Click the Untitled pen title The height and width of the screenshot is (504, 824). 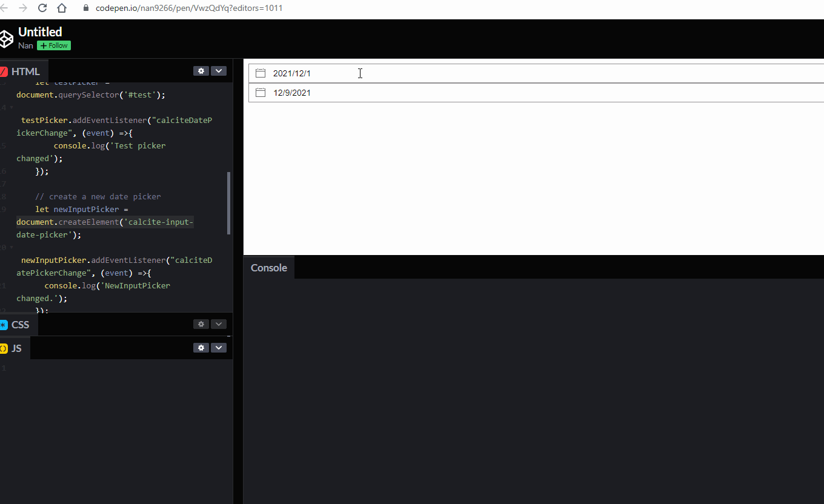pyautogui.click(x=40, y=31)
